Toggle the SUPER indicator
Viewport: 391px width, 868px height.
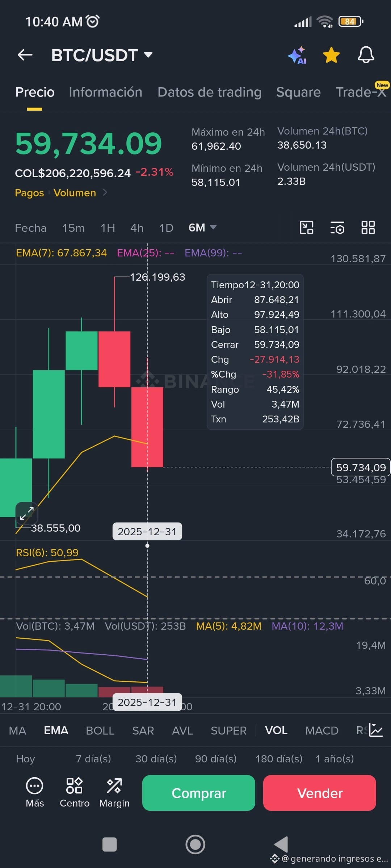228,731
